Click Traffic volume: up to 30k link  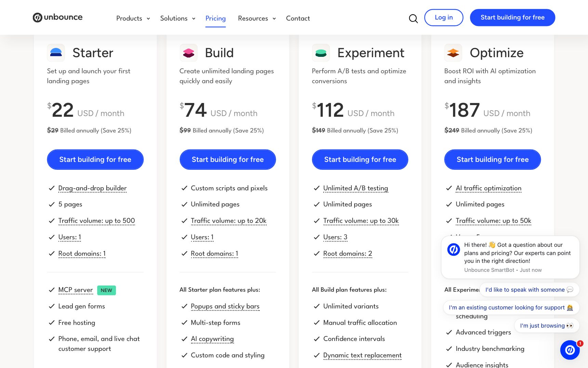pos(361,221)
